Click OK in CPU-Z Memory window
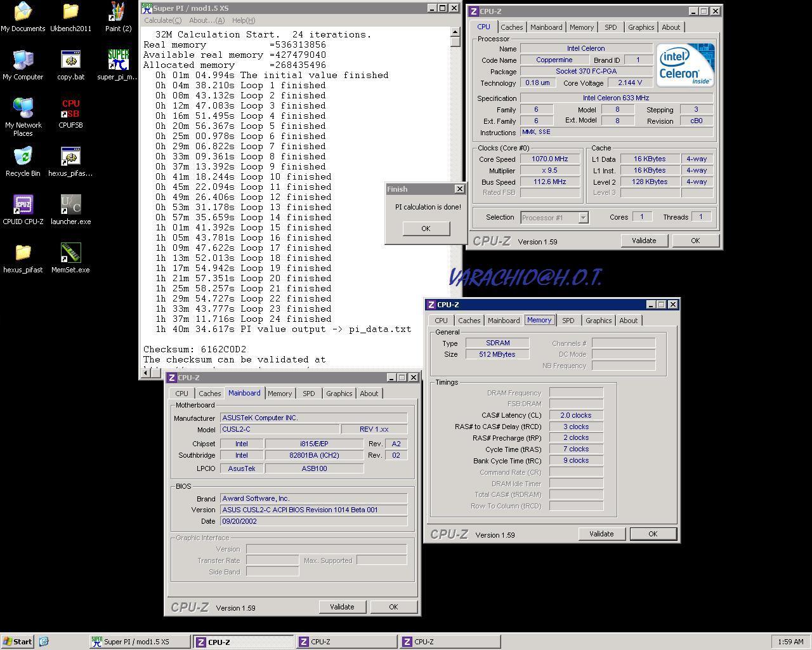 coord(653,534)
